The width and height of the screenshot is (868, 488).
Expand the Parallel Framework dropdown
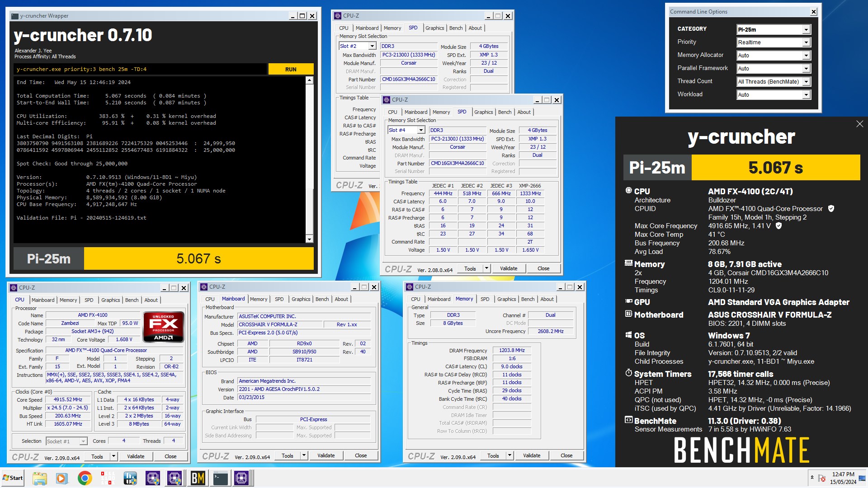click(806, 69)
